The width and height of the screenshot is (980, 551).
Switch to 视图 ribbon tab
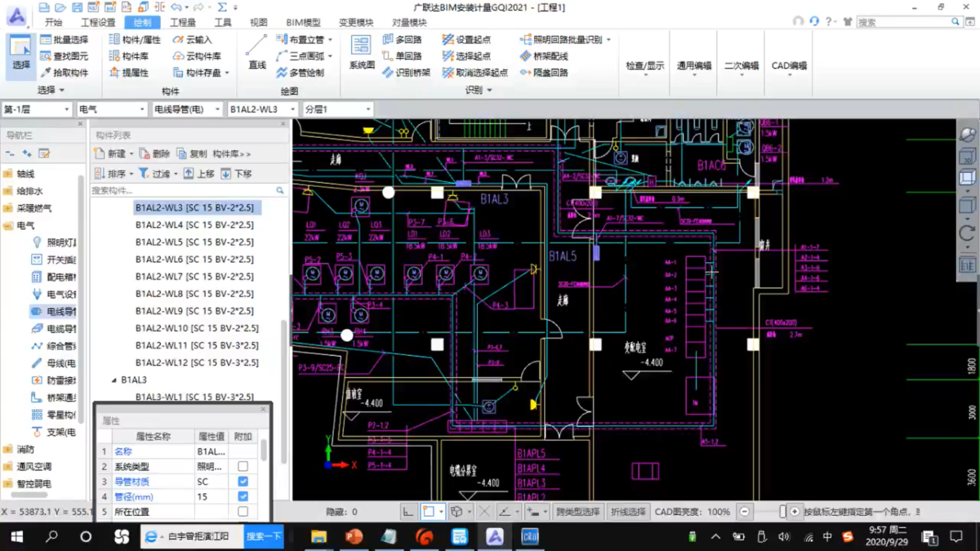258,23
